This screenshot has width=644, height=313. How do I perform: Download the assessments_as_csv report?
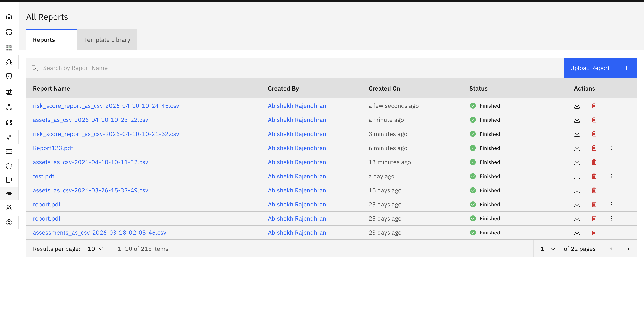click(x=577, y=233)
